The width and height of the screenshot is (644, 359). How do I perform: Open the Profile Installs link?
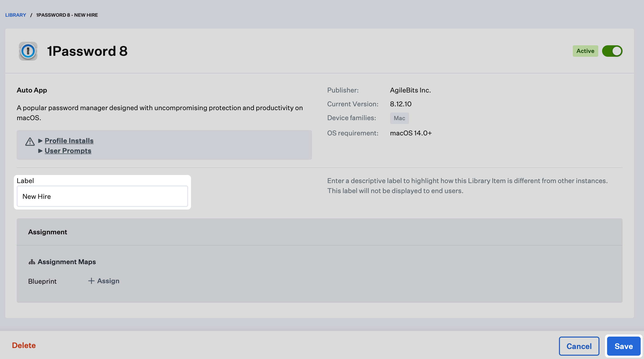[x=69, y=141]
